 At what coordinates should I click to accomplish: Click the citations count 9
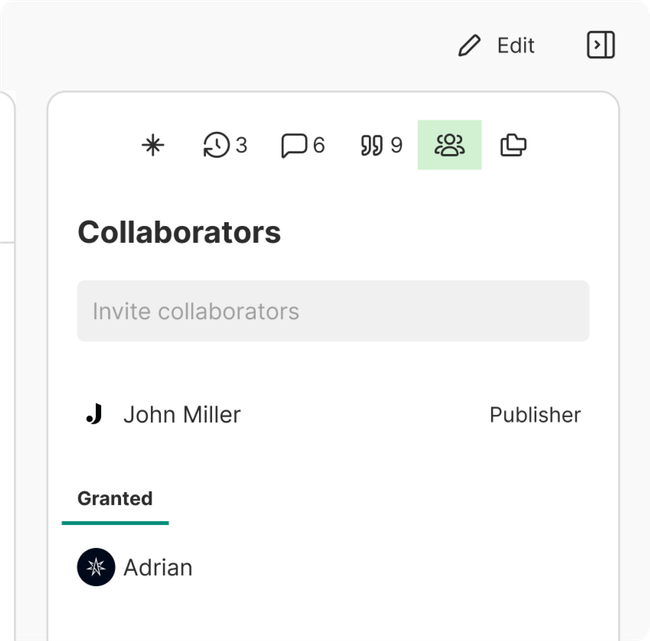[396, 146]
